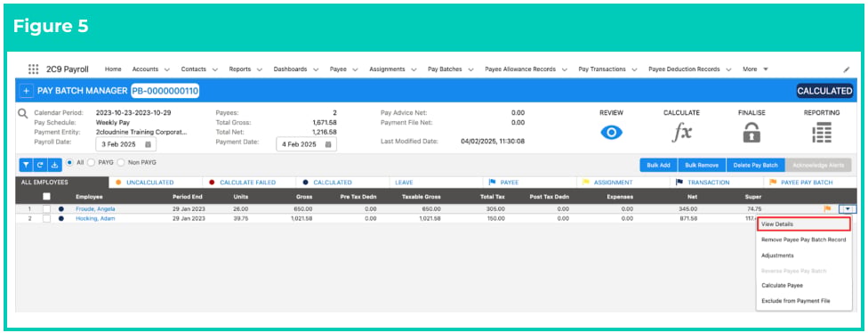Expand the Dashboards nav dropdown chevron
868x333 pixels.
click(316, 69)
